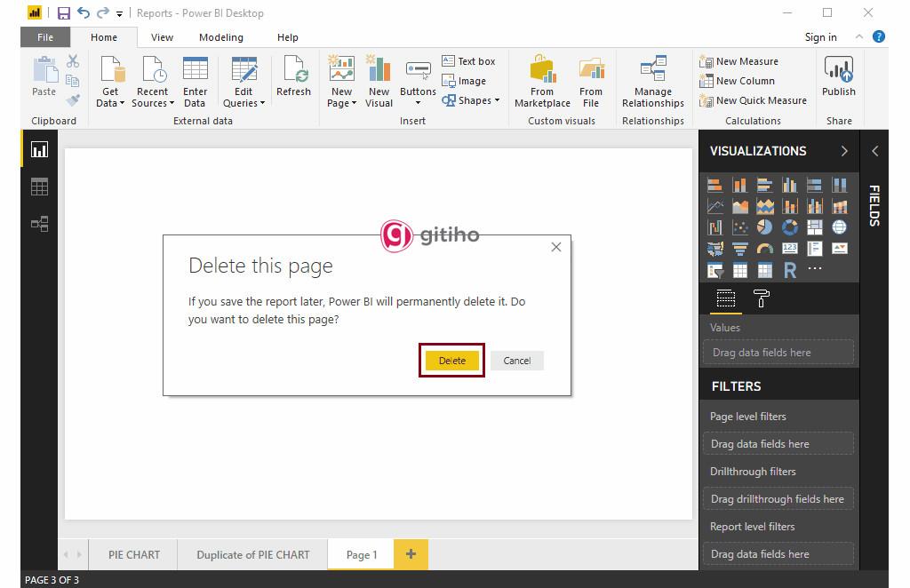Open Manage Relationships
Screen dimensions: 910x588
click(653, 82)
